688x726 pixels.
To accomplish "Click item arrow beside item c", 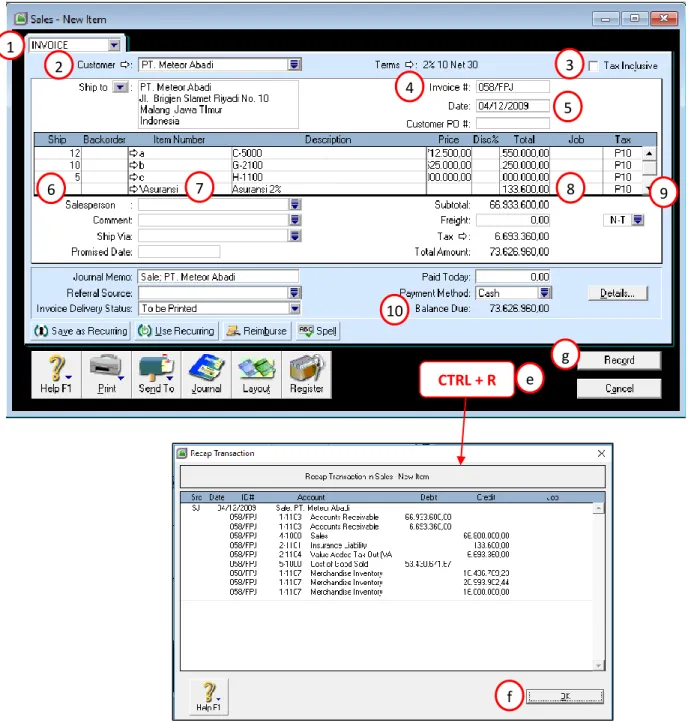I will [x=133, y=177].
